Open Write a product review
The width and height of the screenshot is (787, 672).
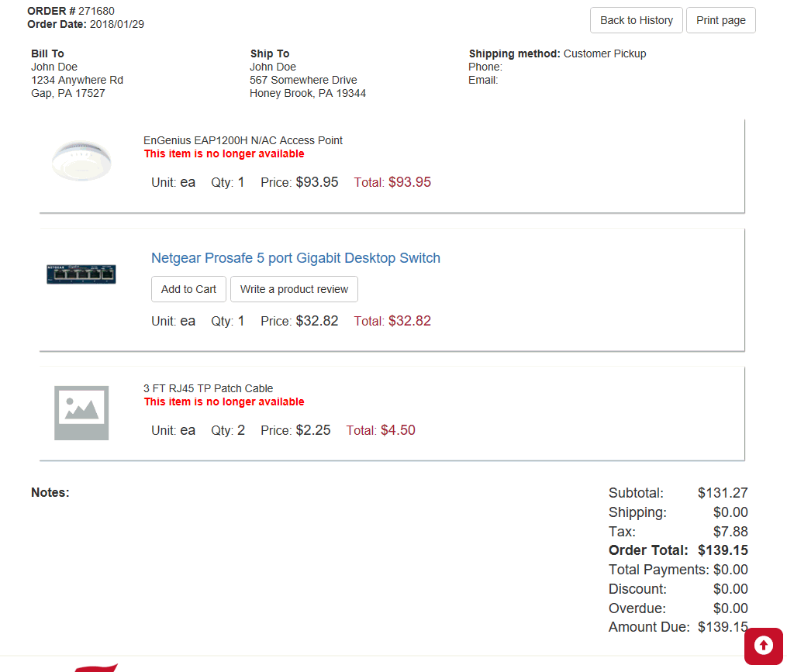coord(294,289)
